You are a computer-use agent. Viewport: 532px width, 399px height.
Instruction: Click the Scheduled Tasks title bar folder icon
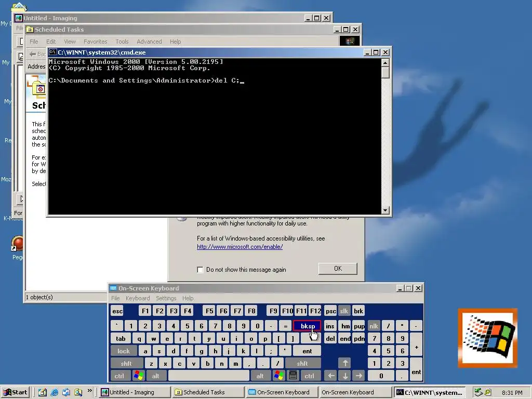pos(30,30)
